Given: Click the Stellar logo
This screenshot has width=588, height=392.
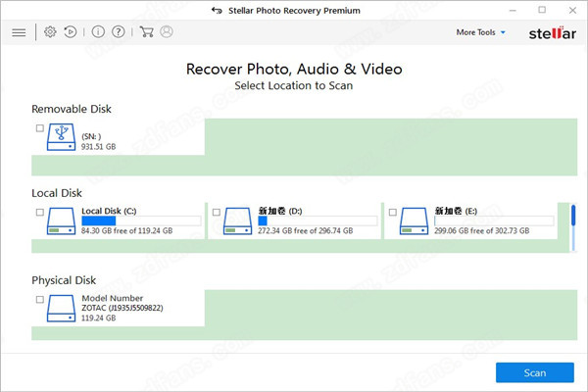Looking at the screenshot, I should tap(553, 33).
